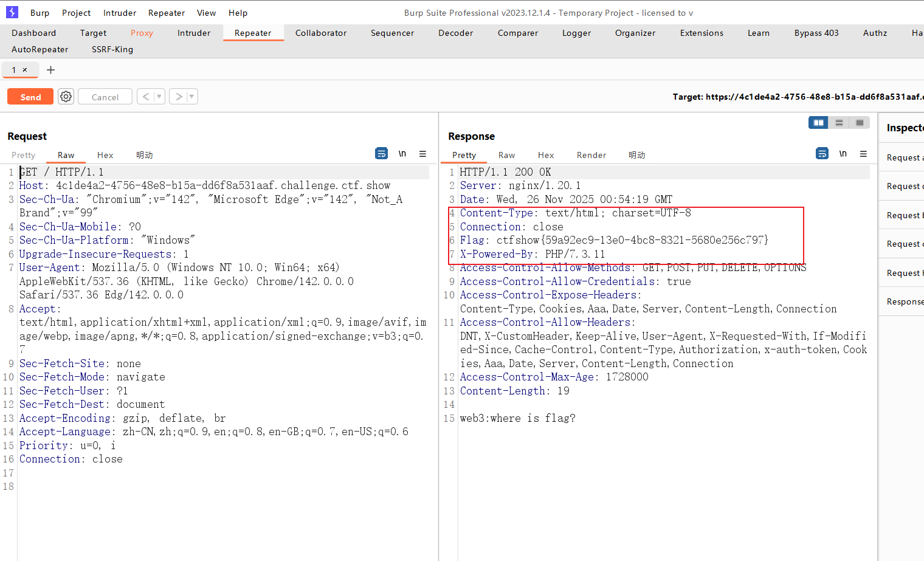Open the 明动 tab in Response panel
The height and width of the screenshot is (561, 924).
coord(636,155)
